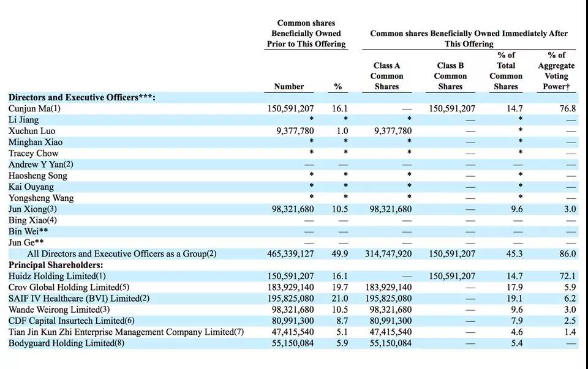The height and width of the screenshot is (369, 588).
Task: Select Bodyguard Holding's 5.4 total share percent
Action: click(x=517, y=343)
